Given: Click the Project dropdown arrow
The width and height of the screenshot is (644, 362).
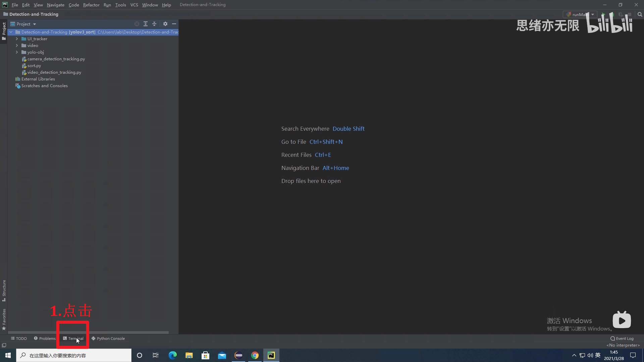Looking at the screenshot, I should coord(35,24).
